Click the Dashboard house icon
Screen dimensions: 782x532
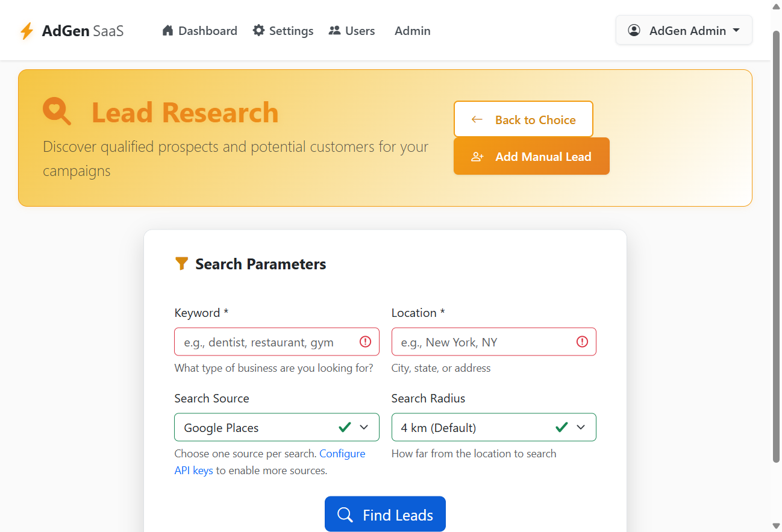point(167,30)
